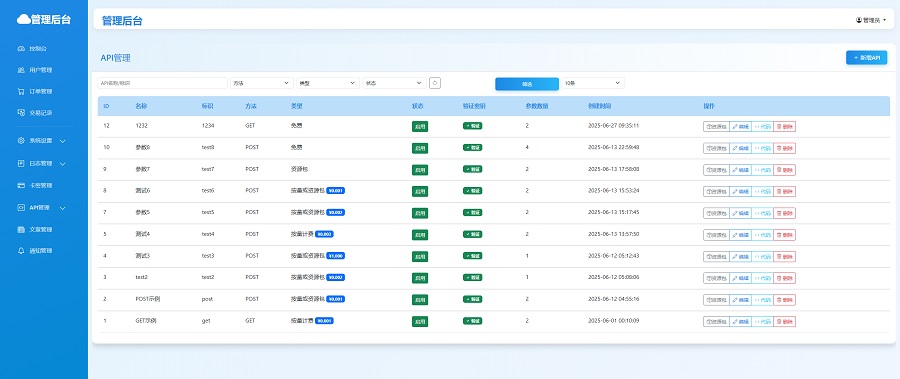Click the refresh icon beside the 状态 filter
The width and height of the screenshot is (900, 379).
[x=435, y=83]
